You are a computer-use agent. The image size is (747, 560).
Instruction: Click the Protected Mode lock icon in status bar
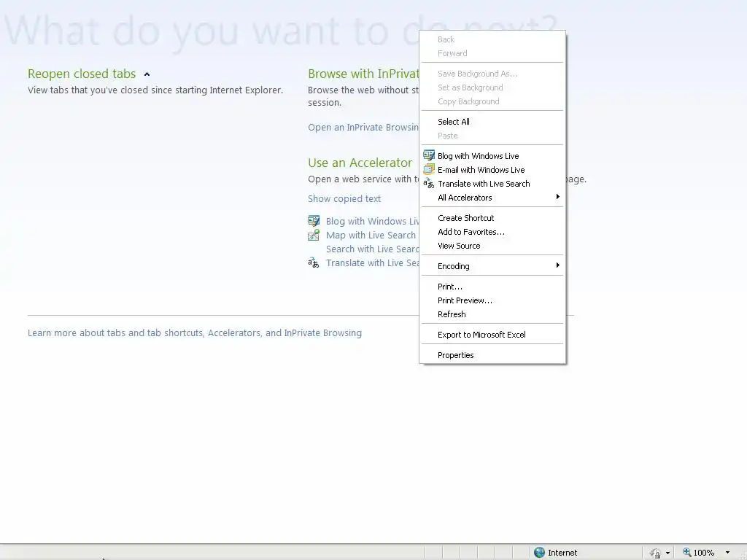(656, 553)
